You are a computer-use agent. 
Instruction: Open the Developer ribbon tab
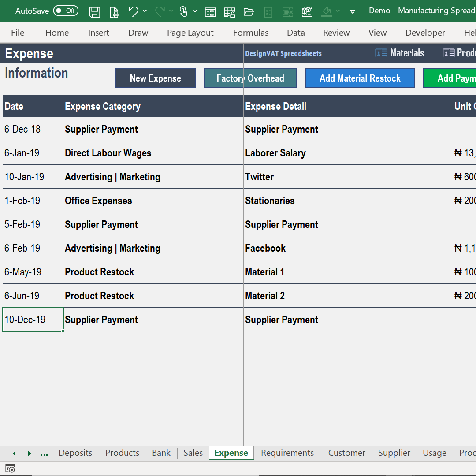(x=425, y=33)
